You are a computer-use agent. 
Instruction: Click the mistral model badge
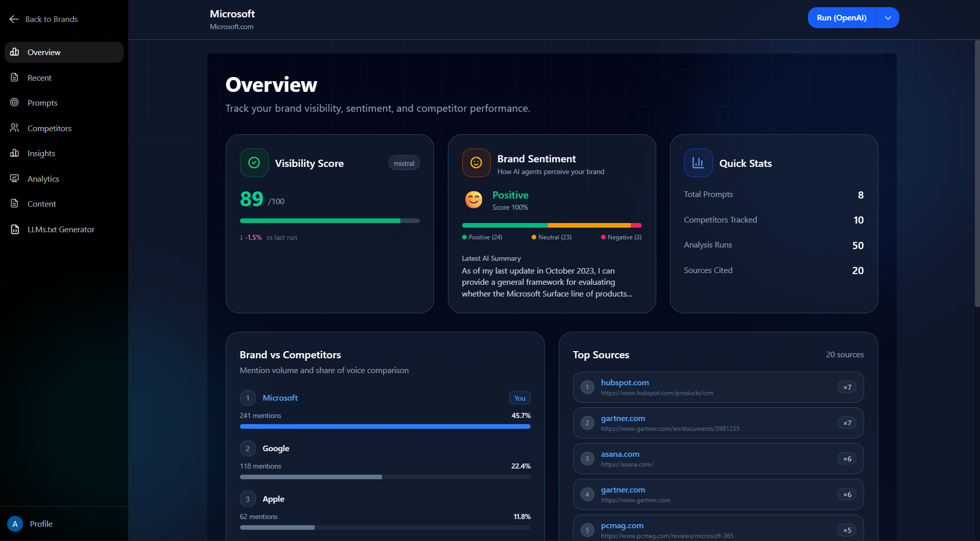404,163
